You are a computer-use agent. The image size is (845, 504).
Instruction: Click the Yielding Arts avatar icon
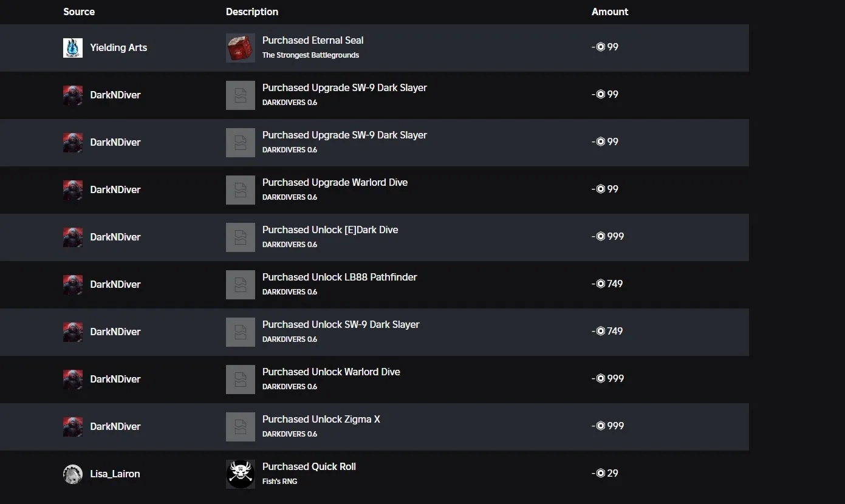coord(73,47)
